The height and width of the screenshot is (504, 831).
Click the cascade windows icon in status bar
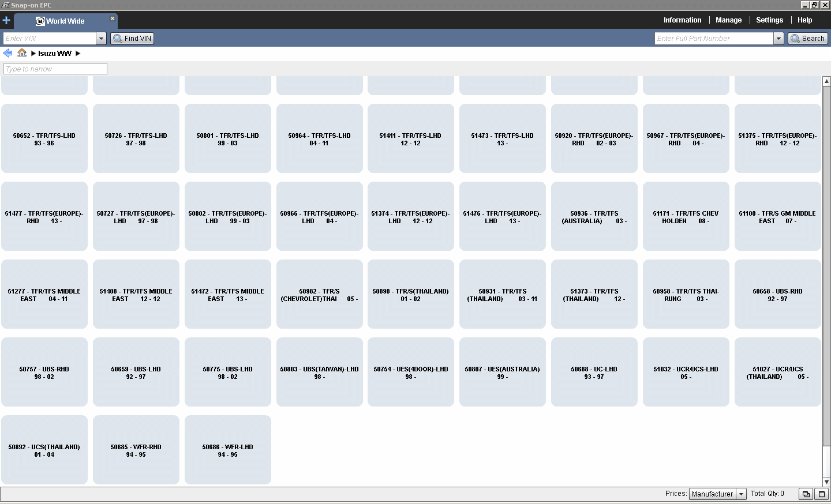click(x=806, y=494)
